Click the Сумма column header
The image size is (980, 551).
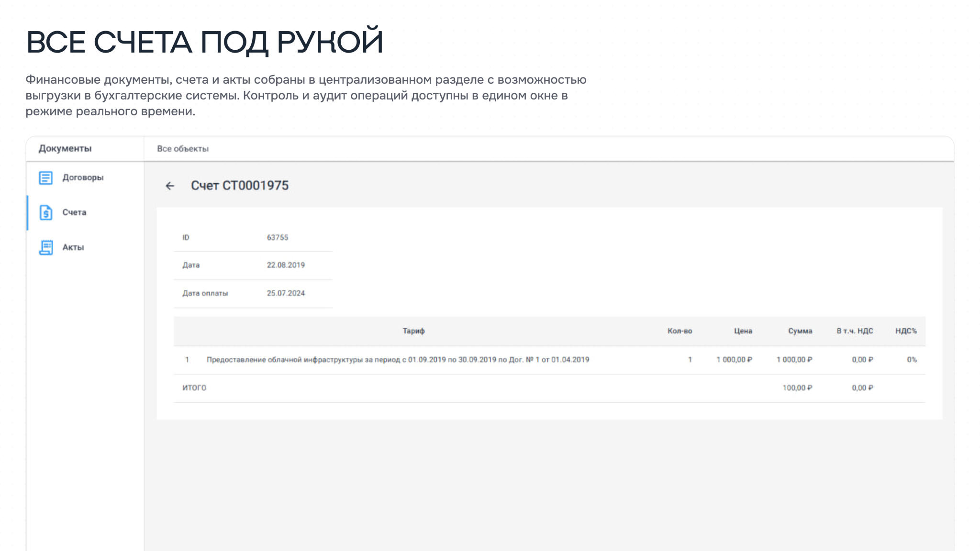tap(800, 331)
